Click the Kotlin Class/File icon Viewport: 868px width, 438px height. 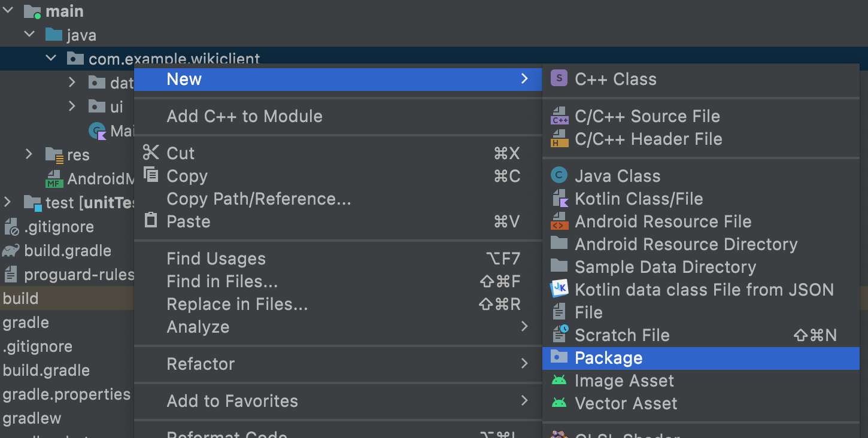(x=559, y=199)
